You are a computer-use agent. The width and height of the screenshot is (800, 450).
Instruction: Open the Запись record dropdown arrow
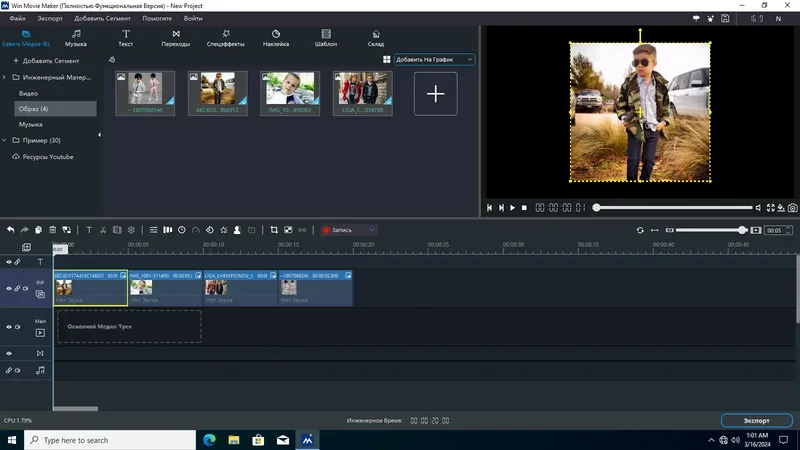(373, 230)
